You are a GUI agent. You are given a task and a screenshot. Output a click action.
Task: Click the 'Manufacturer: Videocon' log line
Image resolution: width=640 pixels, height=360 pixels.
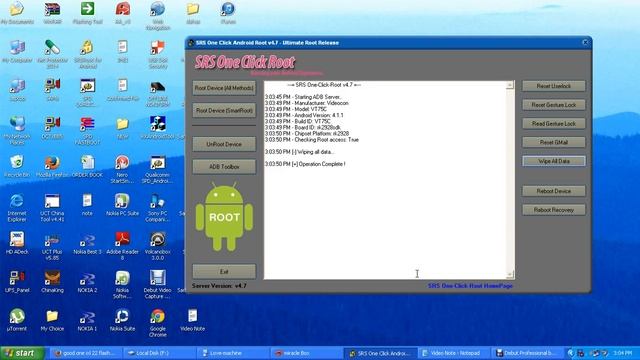coord(307,103)
